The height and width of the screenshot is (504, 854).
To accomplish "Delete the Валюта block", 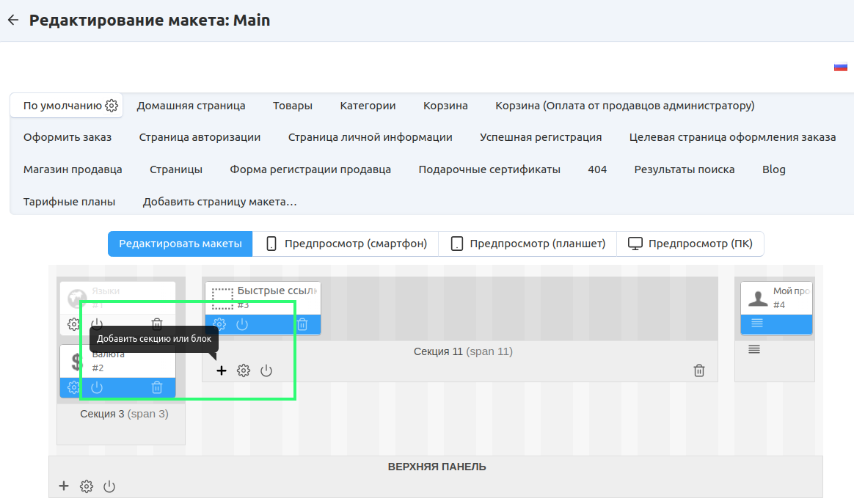I will (x=157, y=387).
